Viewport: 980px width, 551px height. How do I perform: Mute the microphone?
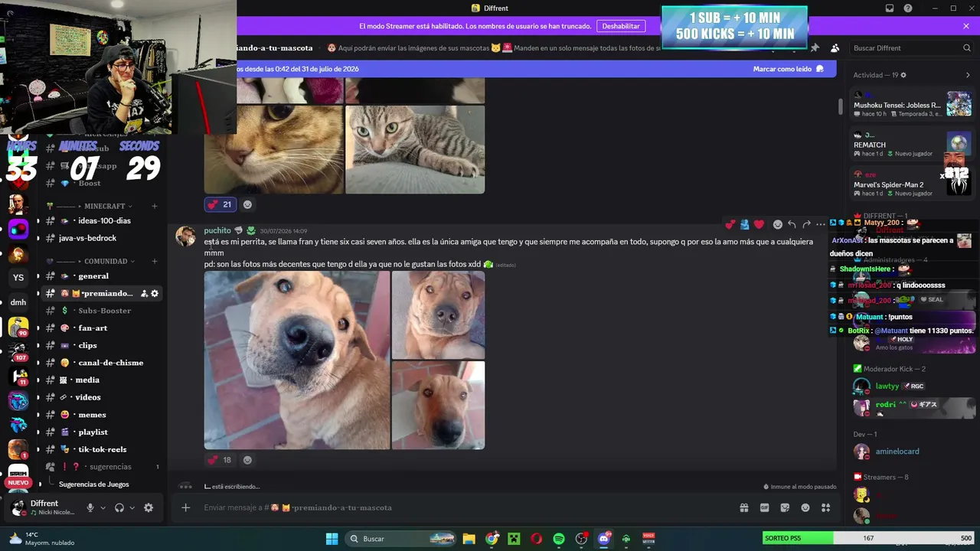pyautogui.click(x=90, y=507)
